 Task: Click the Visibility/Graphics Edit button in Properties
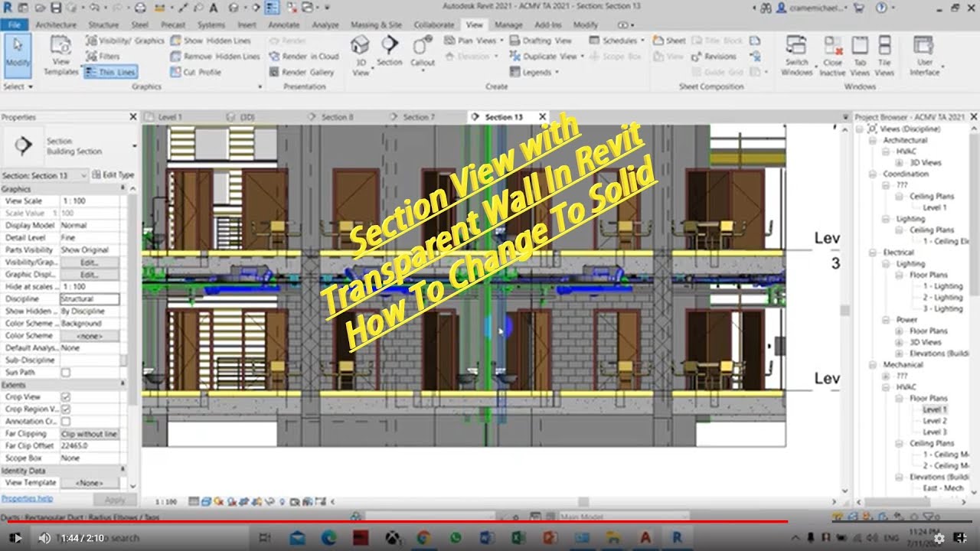coord(90,262)
